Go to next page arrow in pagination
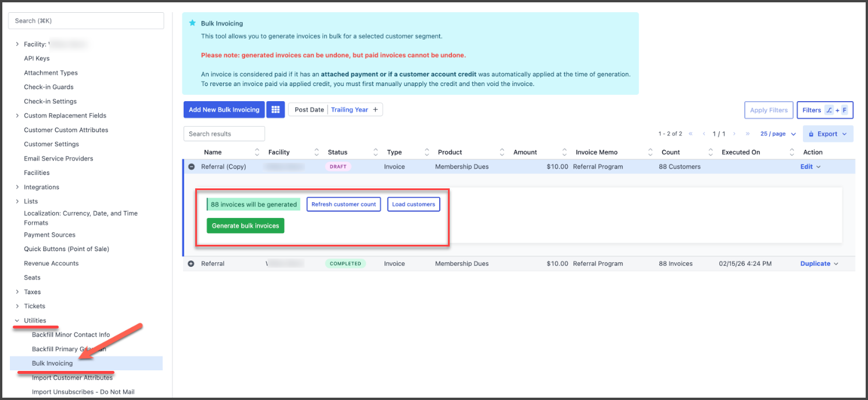Viewport: 868px width, 400px height. [734, 134]
